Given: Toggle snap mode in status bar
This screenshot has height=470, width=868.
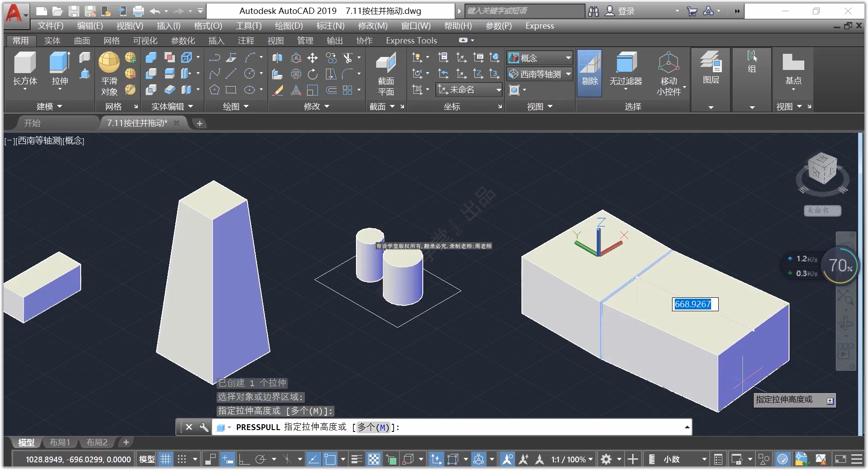Looking at the screenshot, I should click(182, 459).
